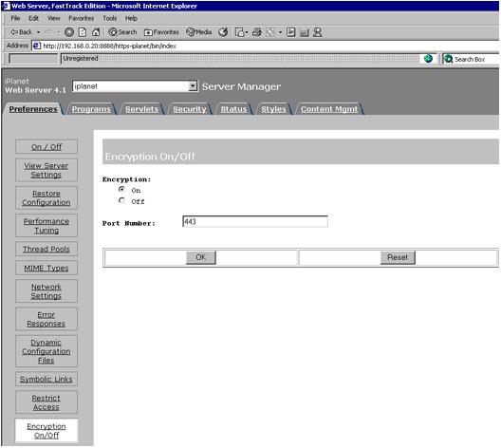
Task: Select Encryption On radio button
Action: point(121,190)
